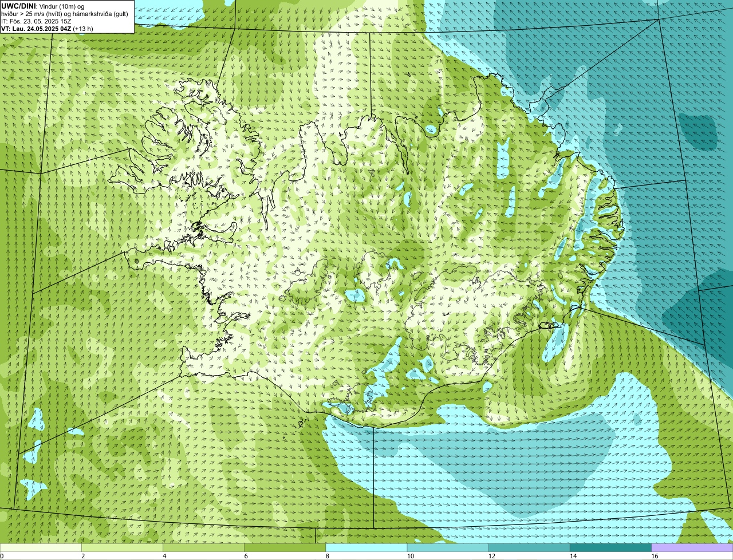Image resolution: width=733 pixels, height=560 pixels.
Task: Click the '2' scale label
Action: click(83, 556)
